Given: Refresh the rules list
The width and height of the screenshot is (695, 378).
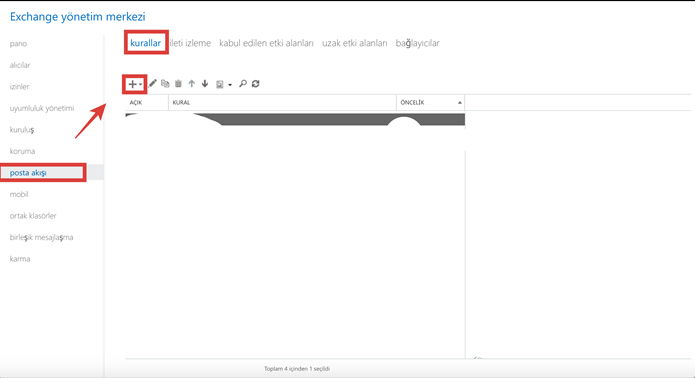Looking at the screenshot, I should pyautogui.click(x=256, y=83).
